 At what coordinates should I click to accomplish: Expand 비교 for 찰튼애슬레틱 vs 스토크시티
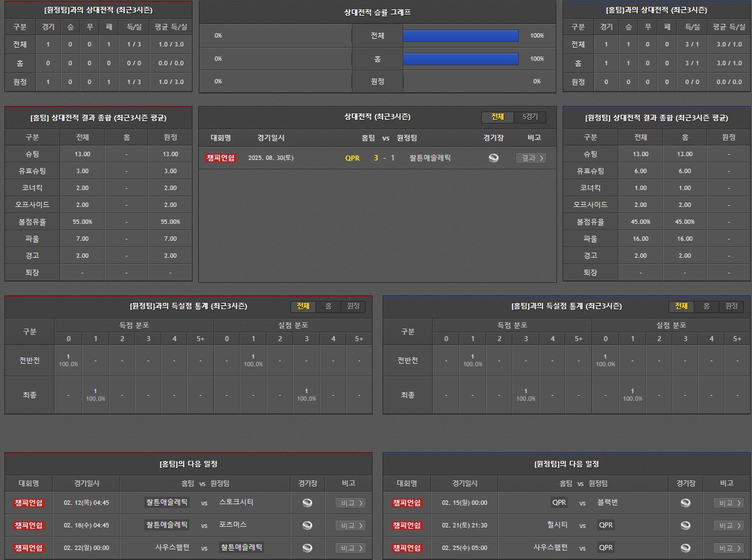[350, 503]
